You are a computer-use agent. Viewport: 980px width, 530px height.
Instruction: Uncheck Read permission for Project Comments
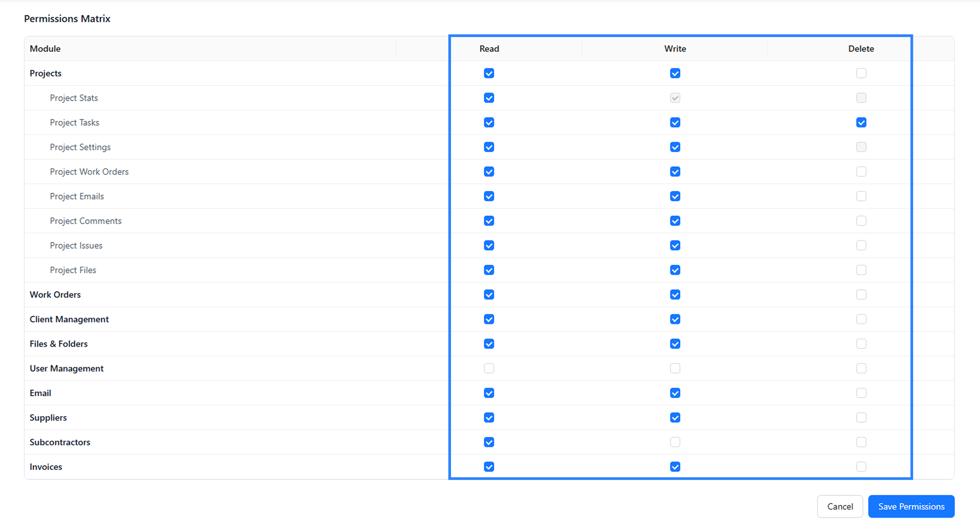click(x=489, y=221)
